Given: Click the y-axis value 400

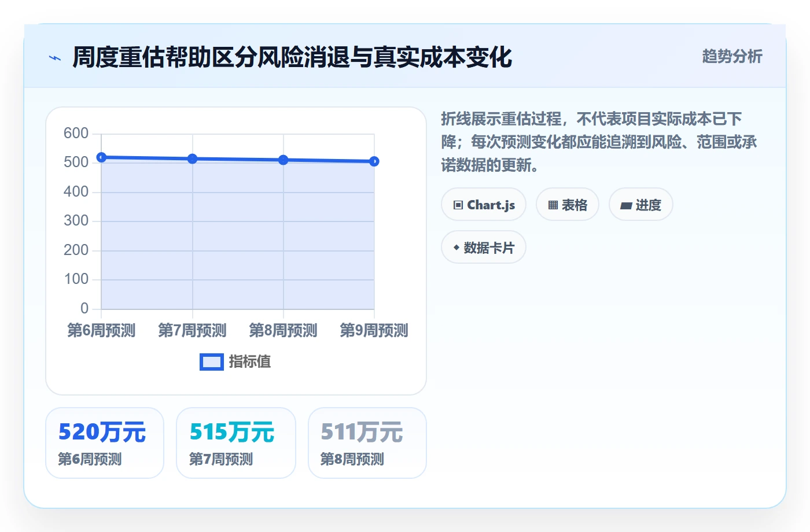Looking at the screenshot, I should 76,192.
